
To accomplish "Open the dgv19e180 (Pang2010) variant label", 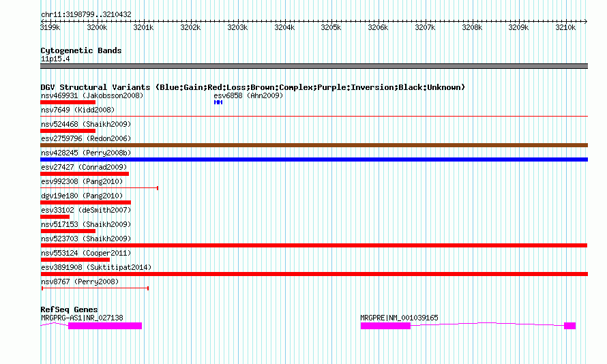I will 82,196.
